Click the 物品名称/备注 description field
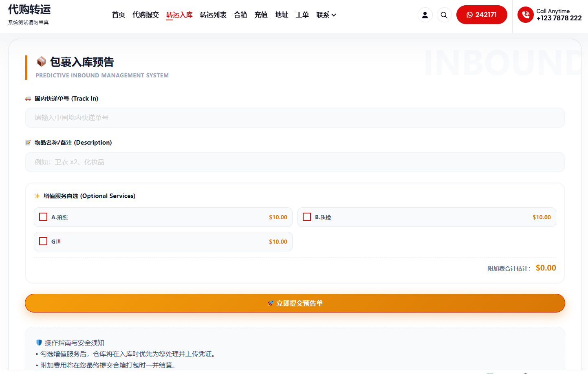588x374 pixels. pyautogui.click(x=295, y=162)
